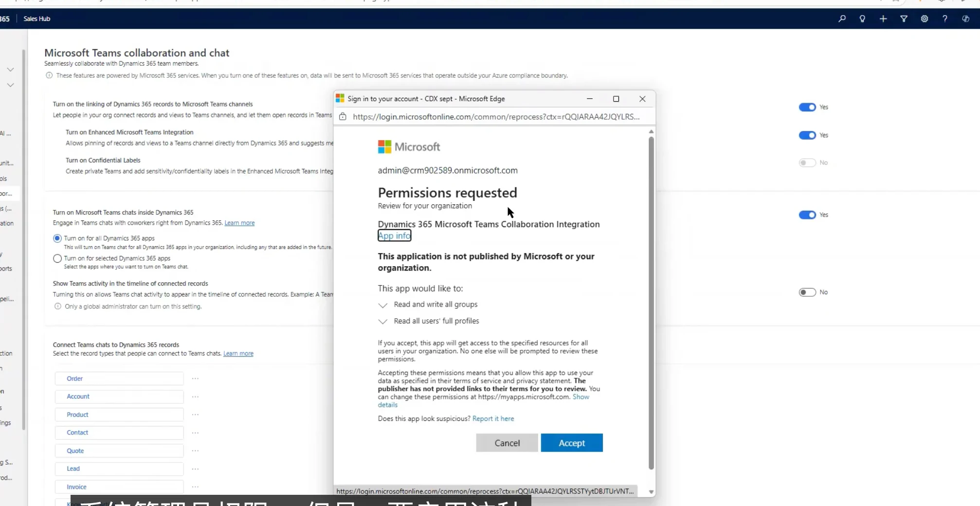This screenshot has width=980, height=506.
Task: Click the sign-in dialog vertical scrollbar
Action: (651, 303)
